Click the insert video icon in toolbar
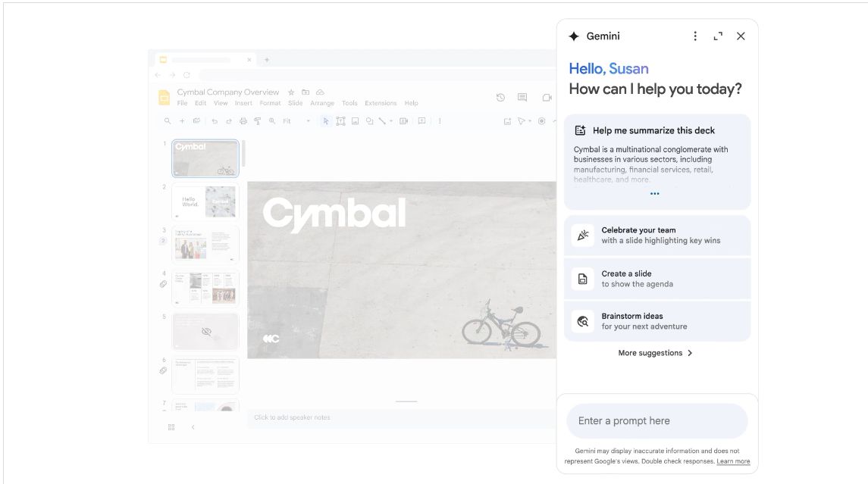 403,121
